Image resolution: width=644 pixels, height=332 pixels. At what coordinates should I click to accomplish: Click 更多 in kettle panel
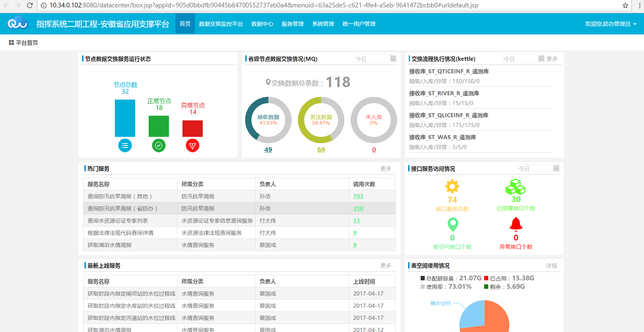click(552, 59)
